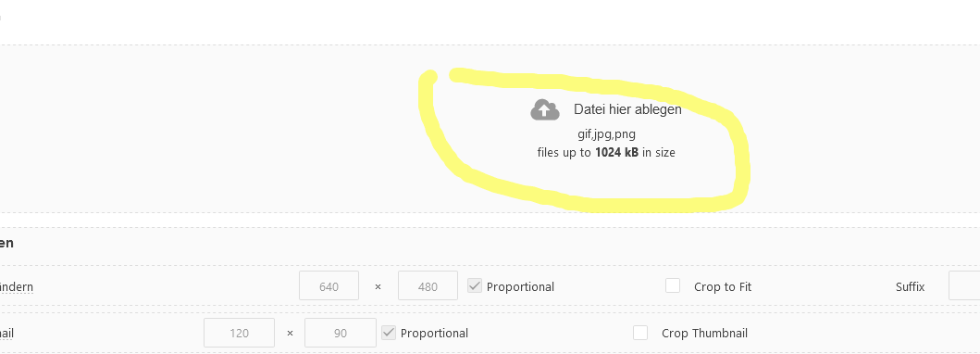This screenshot has width=980, height=354.
Task: Click the 'Suffix' label
Action: point(910,287)
